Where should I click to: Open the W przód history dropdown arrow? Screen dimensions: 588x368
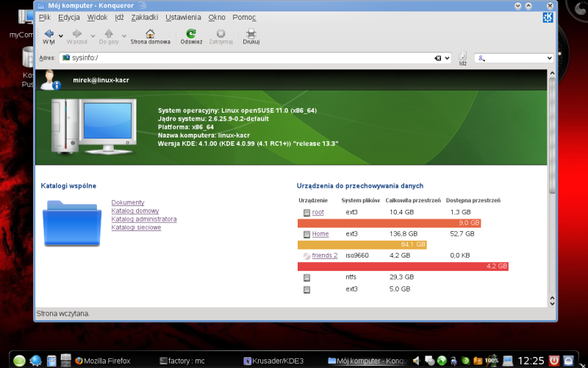tap(93, 36)
